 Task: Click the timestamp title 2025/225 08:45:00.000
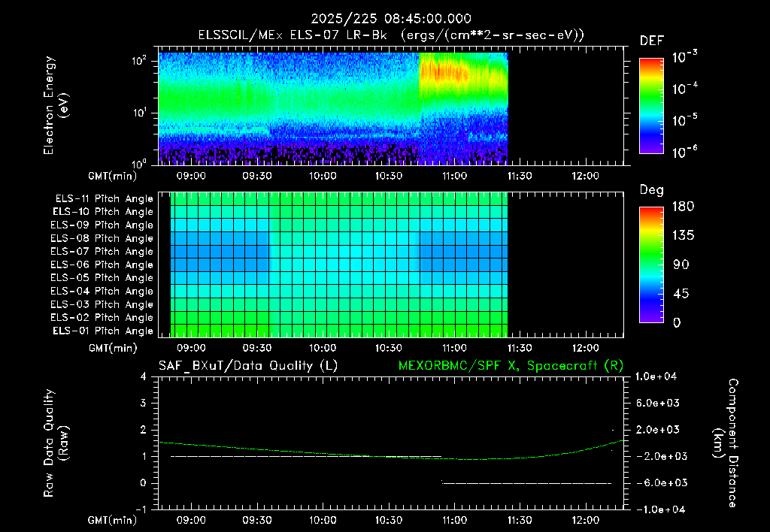click(x=391, y=19)
